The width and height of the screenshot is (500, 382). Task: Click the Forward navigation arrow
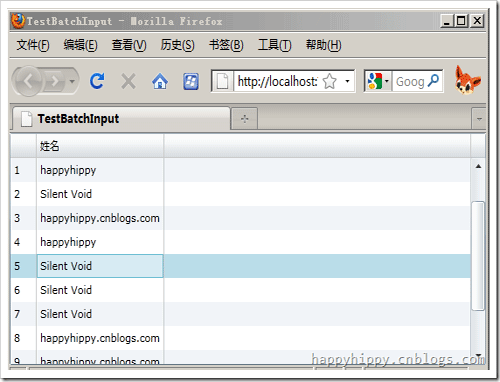[x=54, y=81]
